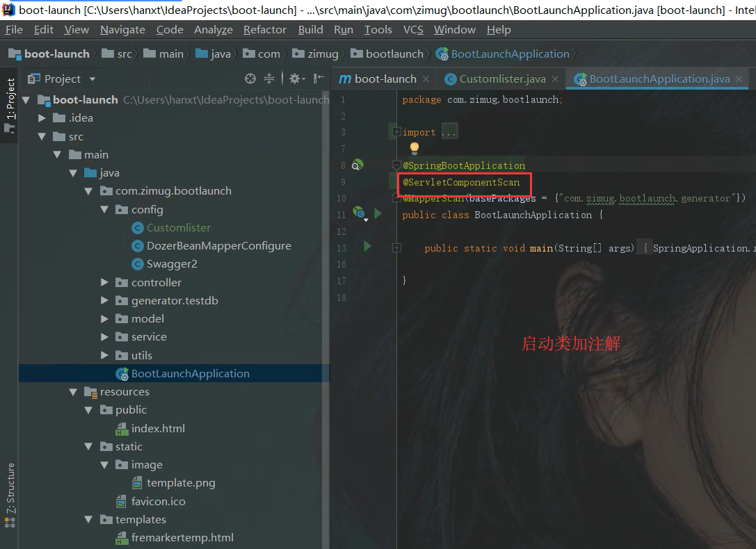This screenshot has height=549, width=756.
Task: Open the VCS menu
Action: pyautogui.click(x=413, y=30)
